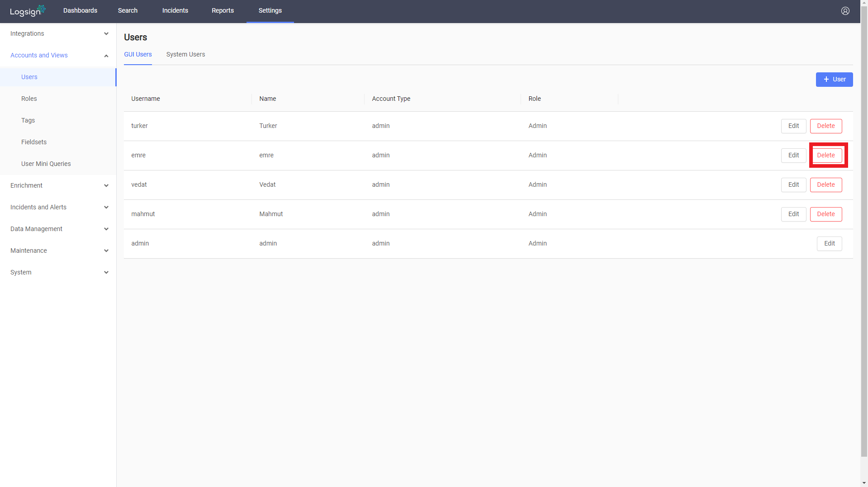Edit the vedat user
The image size is (868, 487).
793,184
